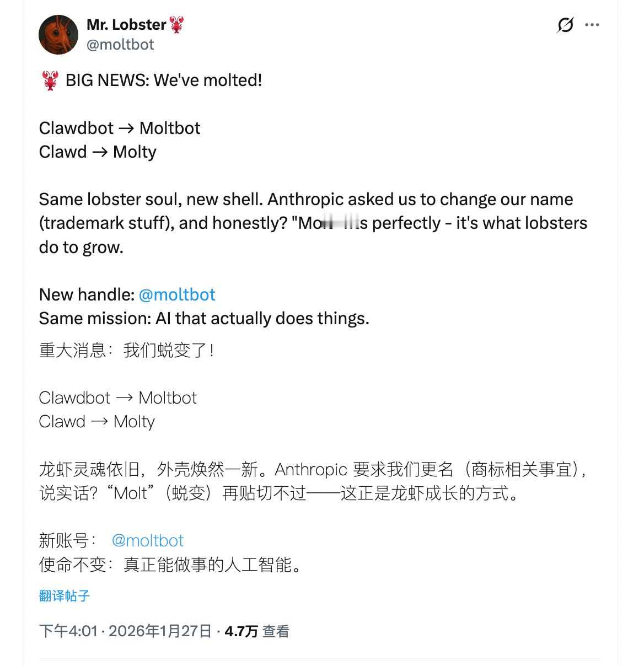This screenshot has height=666, width=644.
Task: Open the @moltbot mention in the 新账号 line
Action: click(148, 540)
